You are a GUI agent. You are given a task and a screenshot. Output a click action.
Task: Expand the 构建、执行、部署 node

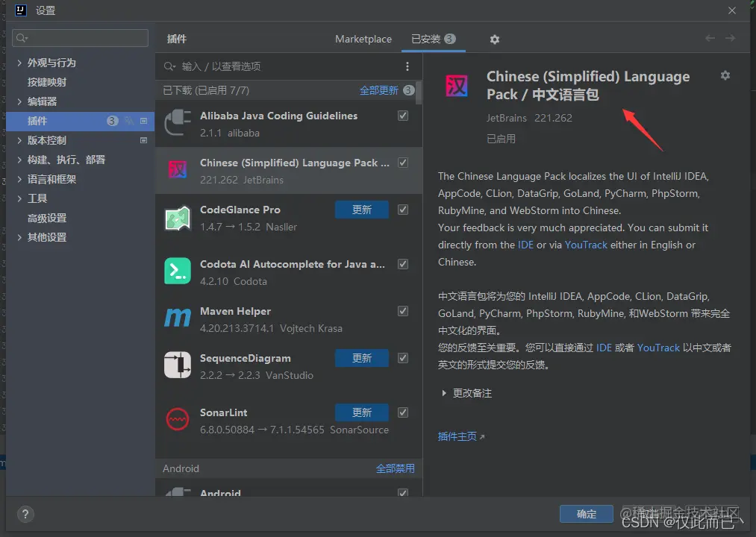coord(19,160)
